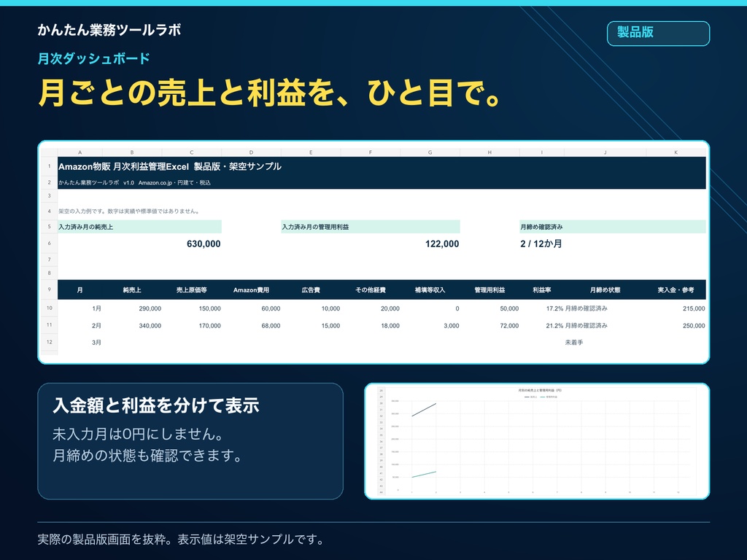This screenshot has height=560, width=747.
Task: Select the 入力済み月の管理用利益 label cell
Action: click(370, 227)
